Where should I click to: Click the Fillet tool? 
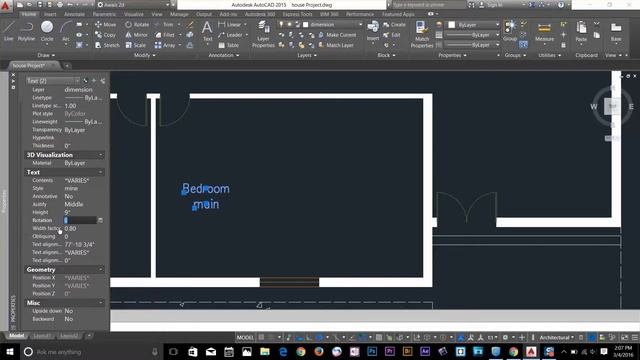tap(165, 35)
